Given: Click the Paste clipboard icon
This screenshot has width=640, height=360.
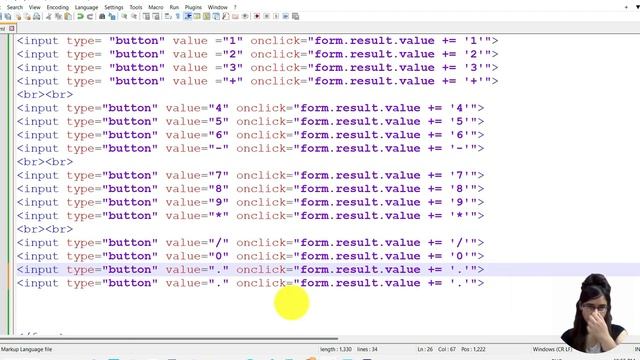Looking at the screenshot, I should point(68,16).
